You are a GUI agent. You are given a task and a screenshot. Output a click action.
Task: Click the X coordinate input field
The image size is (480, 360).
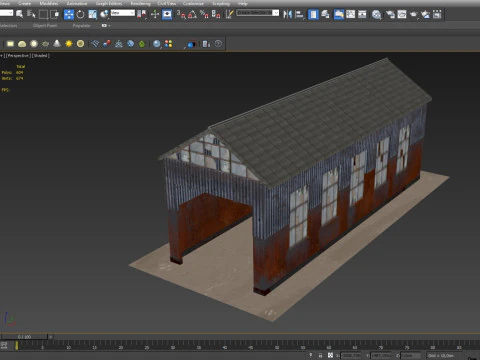point(351,356)
